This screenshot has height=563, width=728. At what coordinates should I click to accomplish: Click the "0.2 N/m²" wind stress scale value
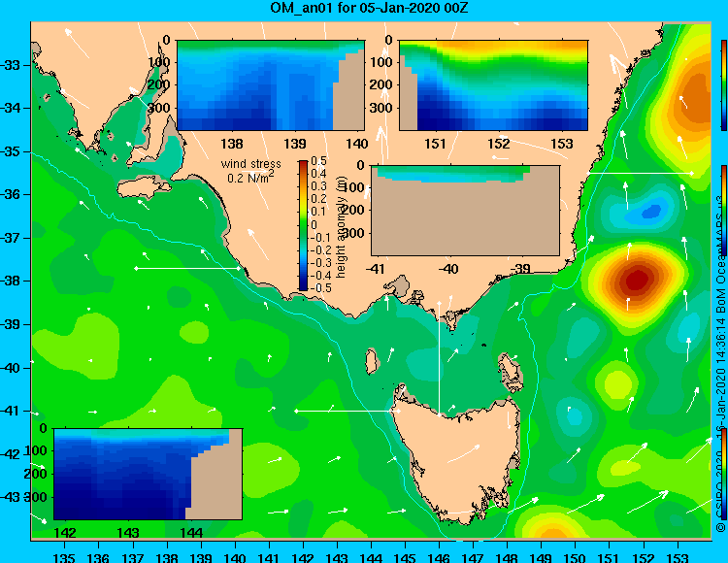[250, 177]
